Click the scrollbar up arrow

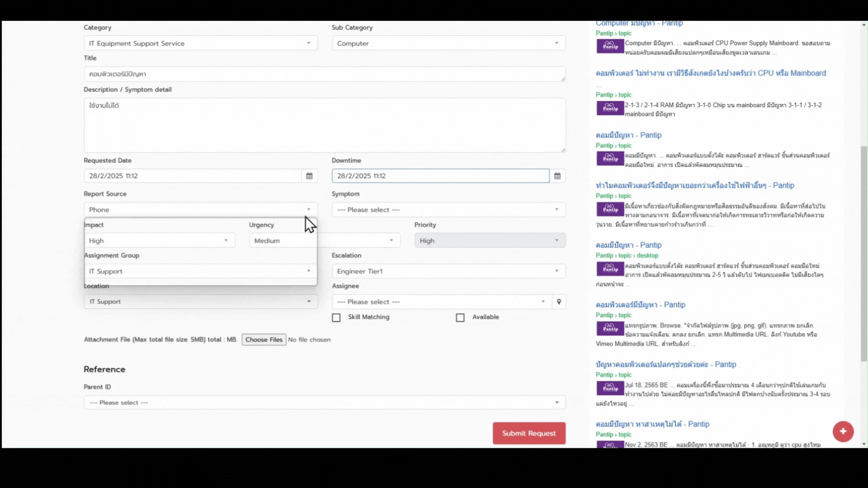pyautogui.click(x=864, y=25)
